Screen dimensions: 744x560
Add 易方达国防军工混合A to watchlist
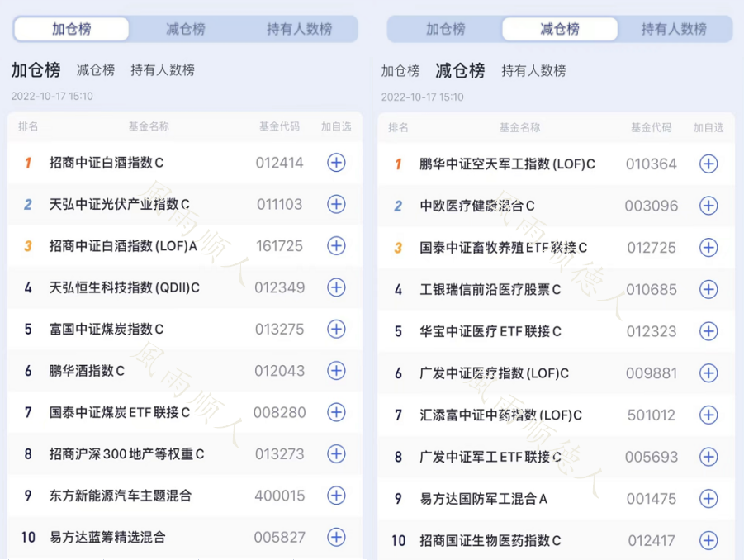(x=708, y=499)
